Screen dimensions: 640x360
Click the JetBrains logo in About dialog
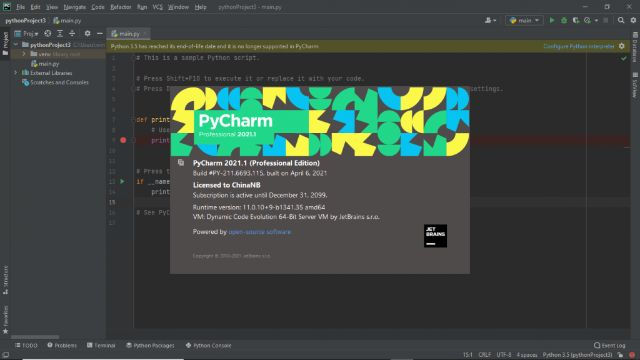(435, 236)
